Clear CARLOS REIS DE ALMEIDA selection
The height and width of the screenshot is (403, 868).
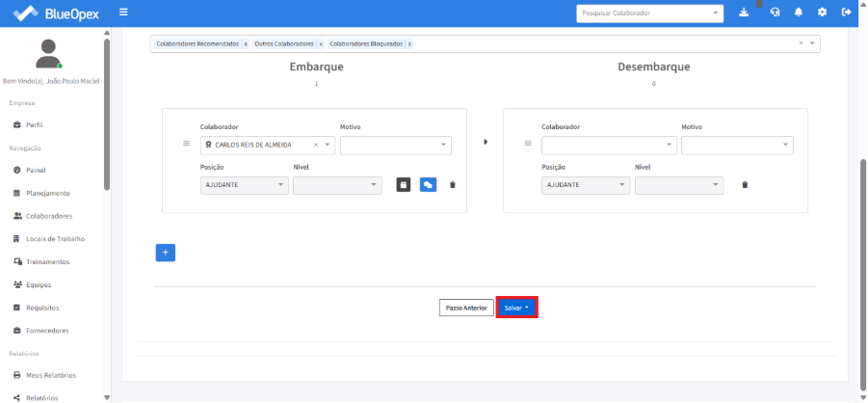(x=316, y=145)
